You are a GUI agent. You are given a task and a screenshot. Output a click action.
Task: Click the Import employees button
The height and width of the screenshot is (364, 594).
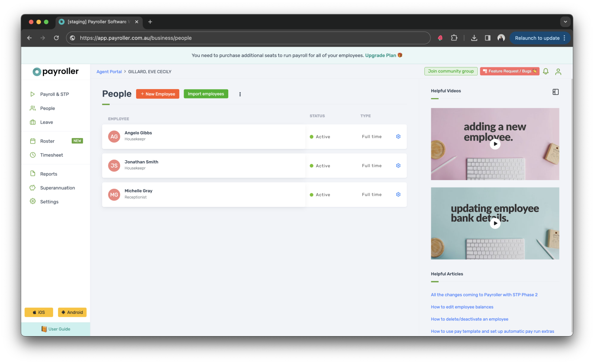click(x=206, y=94)
